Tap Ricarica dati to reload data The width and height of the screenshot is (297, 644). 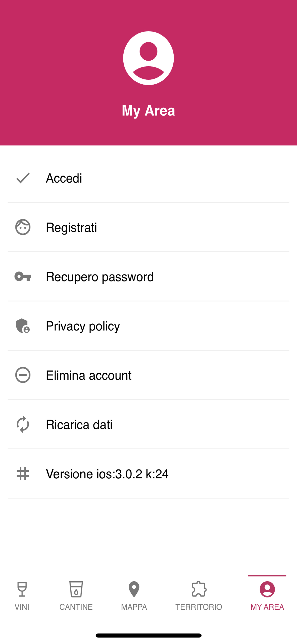[148, 424]
